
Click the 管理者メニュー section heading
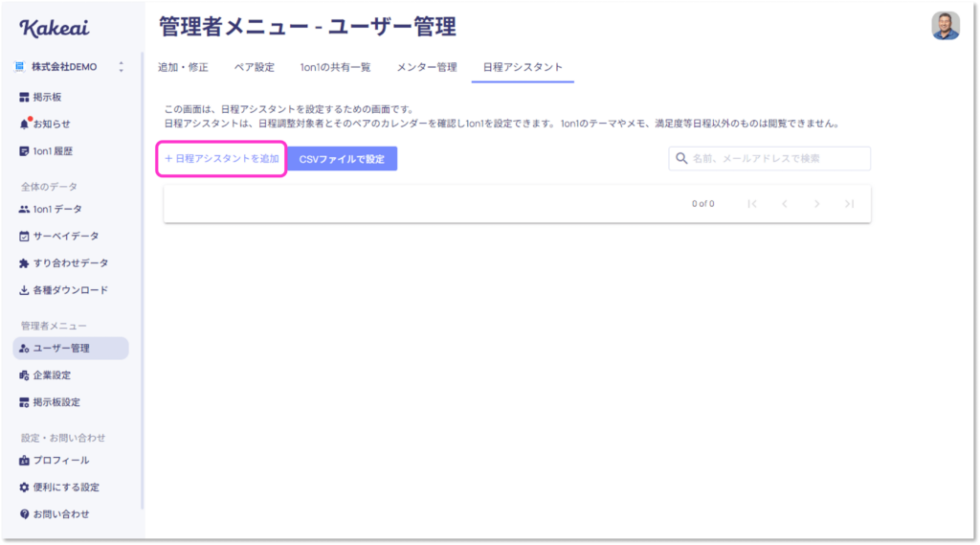pos(54,326)
